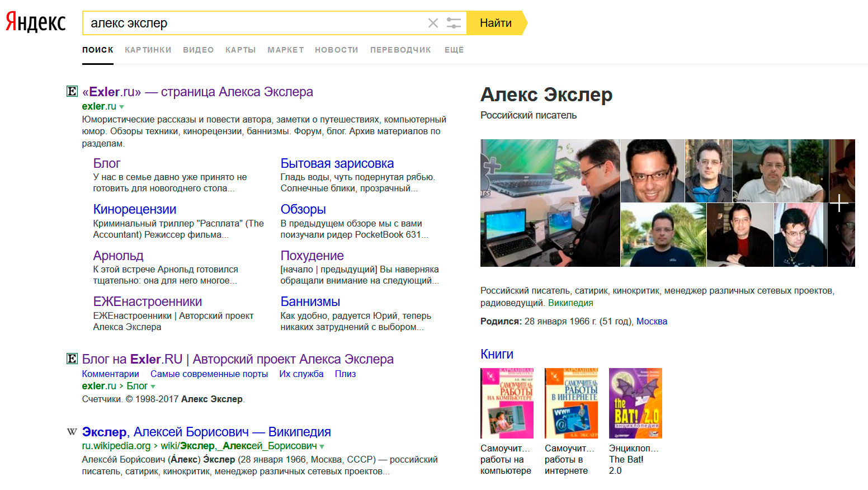Screen dimensions: 868x490
Task: Click the Wikipedia favicon beside Экслер result
Action: tap(72, 432)
